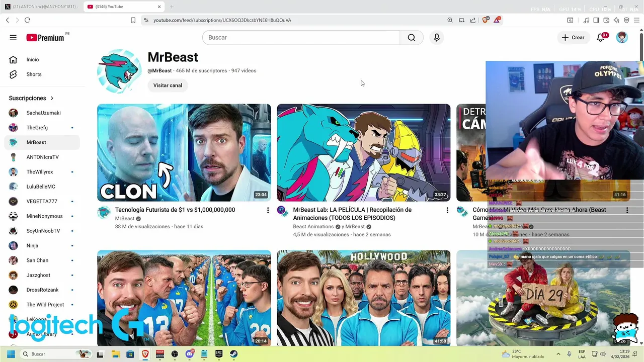Open options menu for MrBeast Lab video
This screenshot has height=362, width=644.
point(447,210)
